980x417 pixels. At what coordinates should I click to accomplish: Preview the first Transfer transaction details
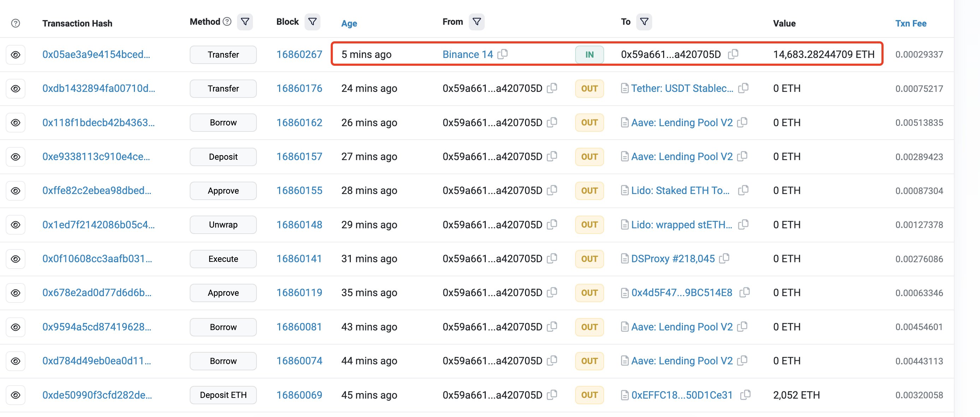pos(15,54)
